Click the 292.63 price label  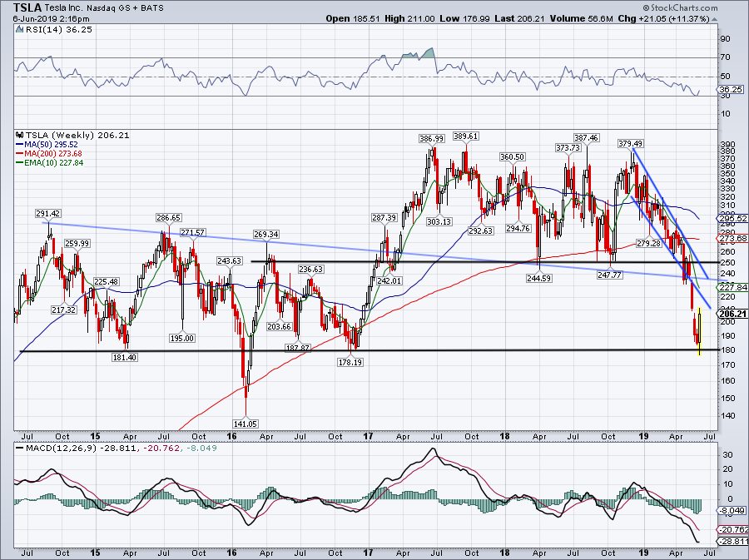click(479, 230)
